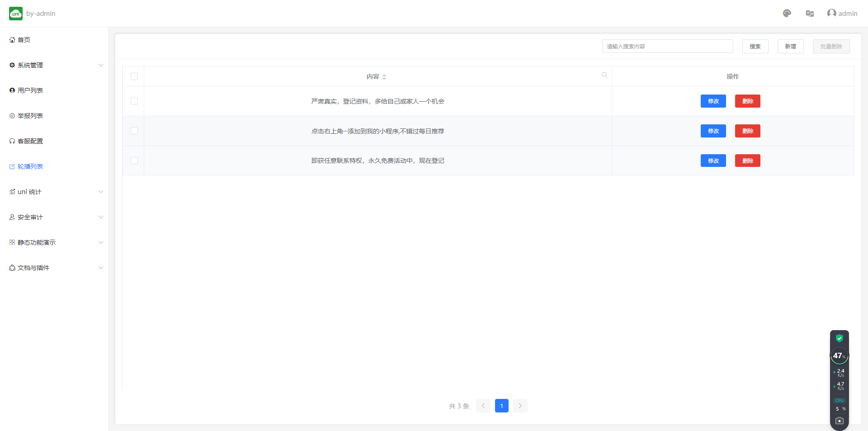Click 修改 for the 严肃真实 row
The height and width of the screenshot is (431, 868).
(x=713, y=101)
